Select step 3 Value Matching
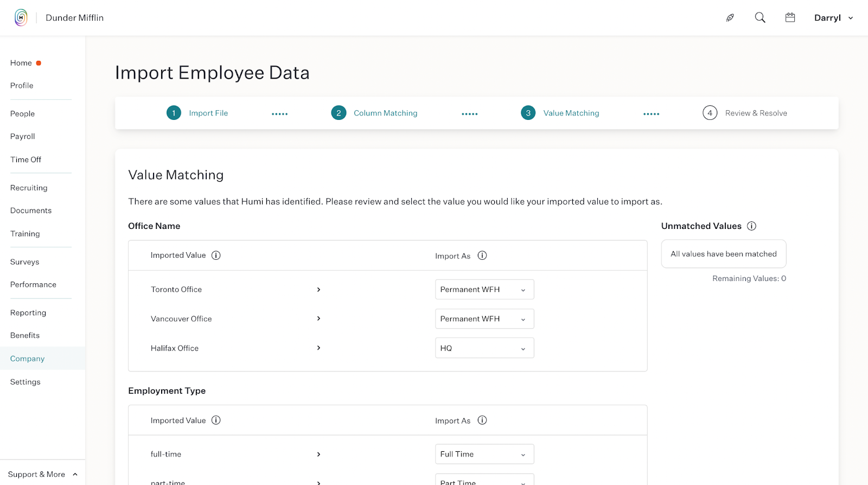 pyautogui.click(x=560, y=113)
